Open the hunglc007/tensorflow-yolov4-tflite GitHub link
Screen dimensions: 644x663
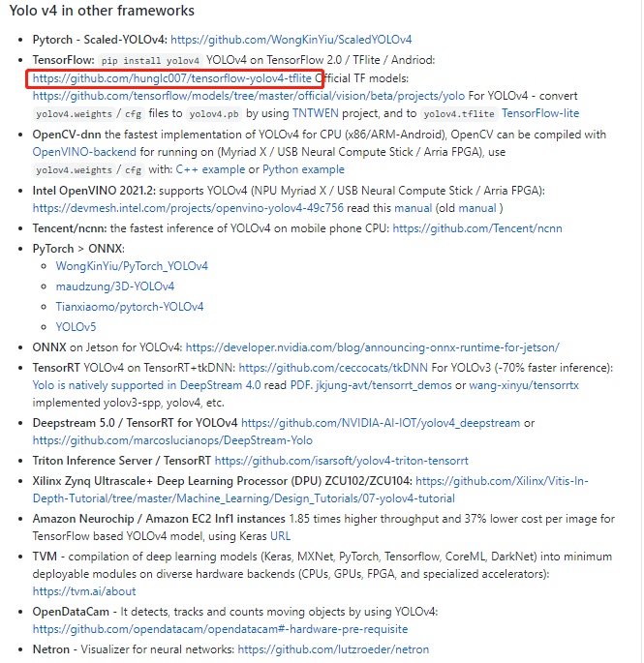tap(171, 78)
